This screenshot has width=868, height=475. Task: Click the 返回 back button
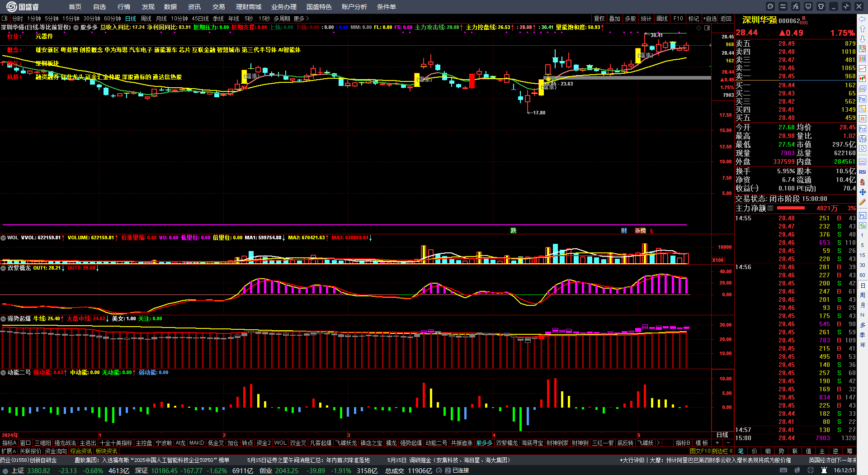(x=726, y=19)
